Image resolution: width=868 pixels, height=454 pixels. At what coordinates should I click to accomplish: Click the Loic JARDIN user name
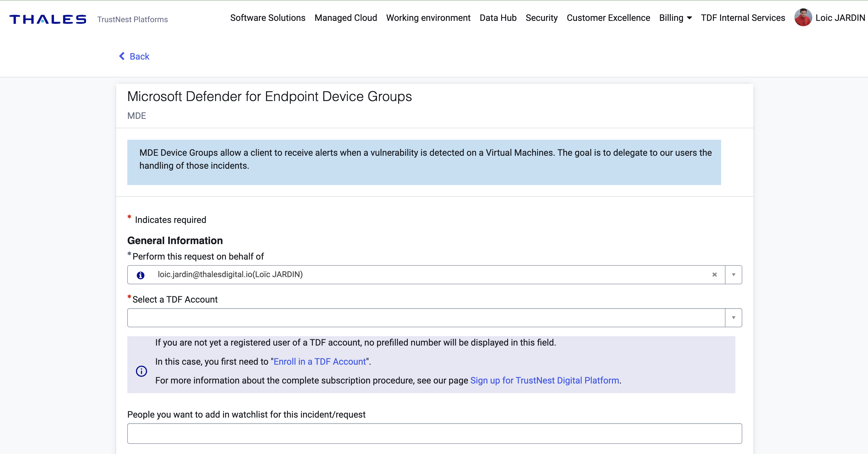(840, 18)
